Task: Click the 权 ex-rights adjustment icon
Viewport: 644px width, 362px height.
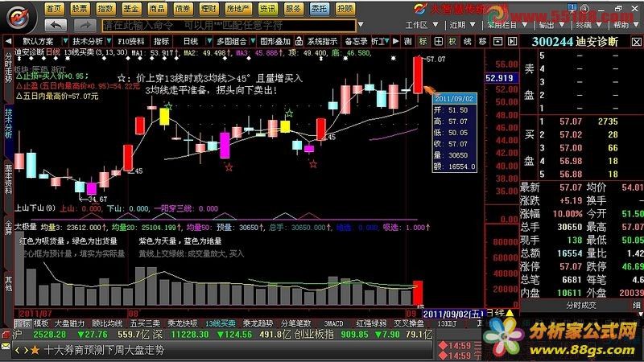Action: pyautogui.click(x=452, y=42)
